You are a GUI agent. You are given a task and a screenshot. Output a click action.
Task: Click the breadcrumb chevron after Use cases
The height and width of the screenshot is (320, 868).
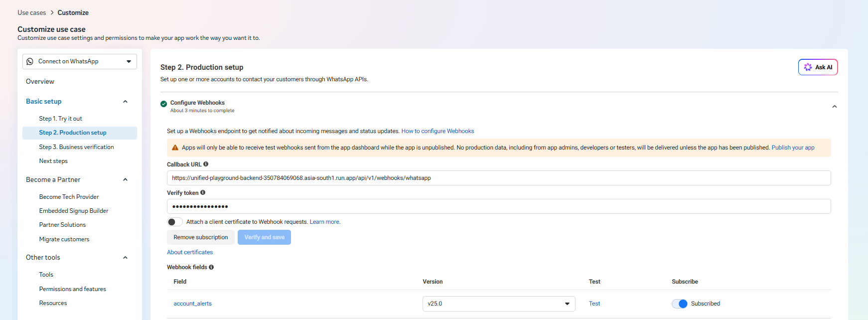[52, 12]
